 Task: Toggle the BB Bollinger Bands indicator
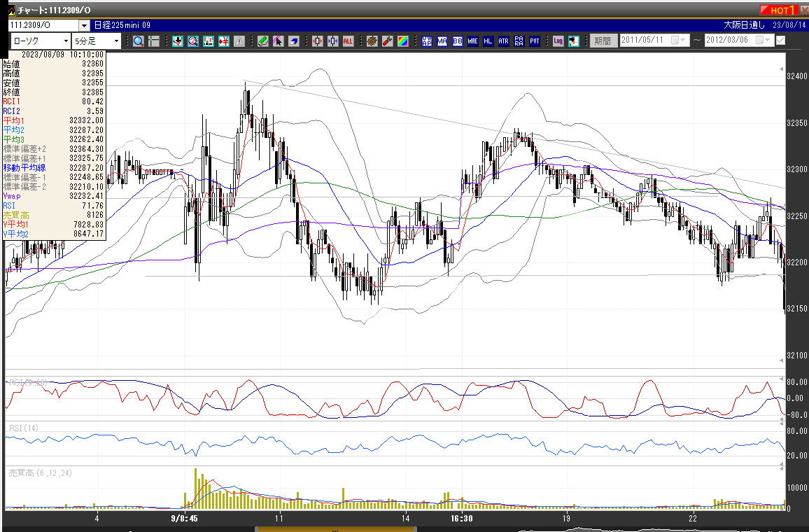pos(458,41)
